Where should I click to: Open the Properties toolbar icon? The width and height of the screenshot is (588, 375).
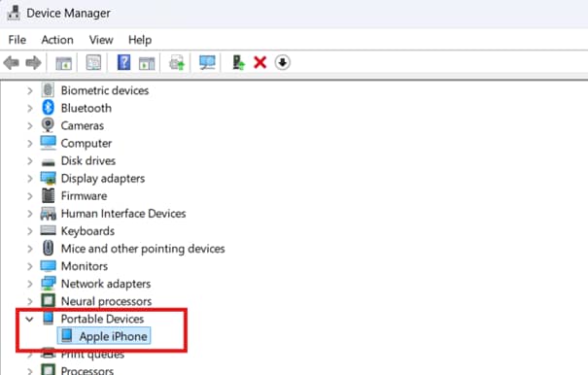click(93, 62)
